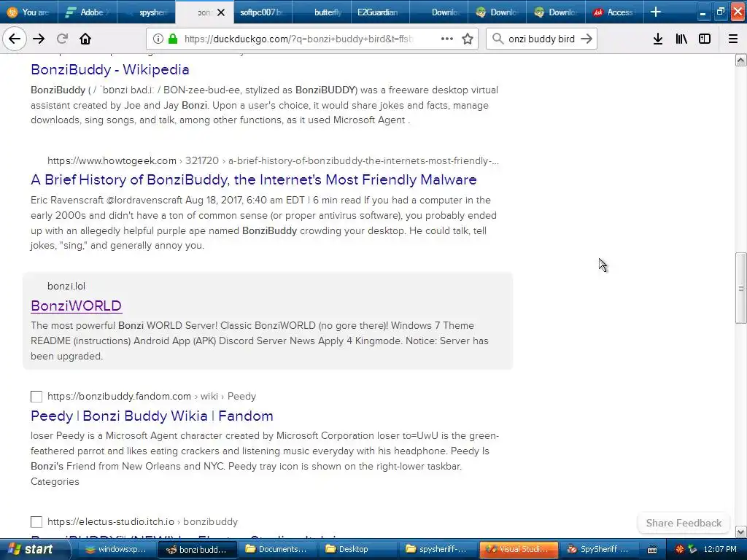Image resolution: width=747 pixels, height=560 pixels.
Task: Open the Firefox home page
Action: (x=85, y=39)
